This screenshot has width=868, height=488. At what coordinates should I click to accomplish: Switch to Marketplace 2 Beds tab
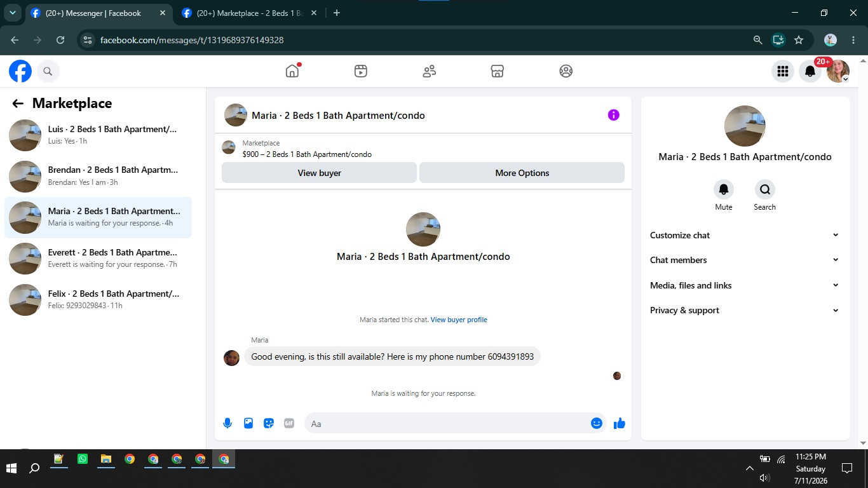[x=248, y=13]
